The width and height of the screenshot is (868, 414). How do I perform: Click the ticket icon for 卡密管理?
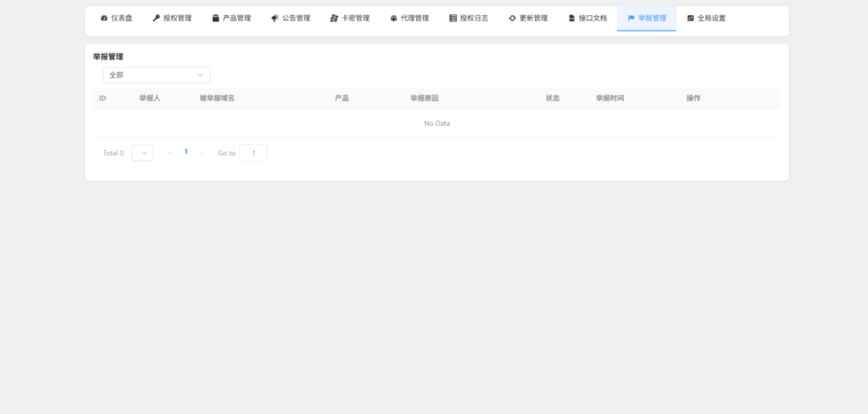[x=334, y=18]
